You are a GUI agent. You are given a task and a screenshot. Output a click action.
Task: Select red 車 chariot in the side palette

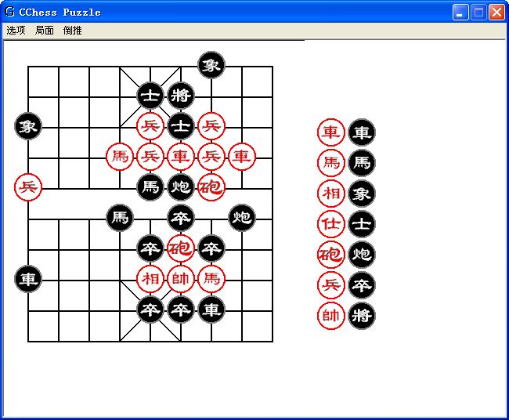pos(331,132)
